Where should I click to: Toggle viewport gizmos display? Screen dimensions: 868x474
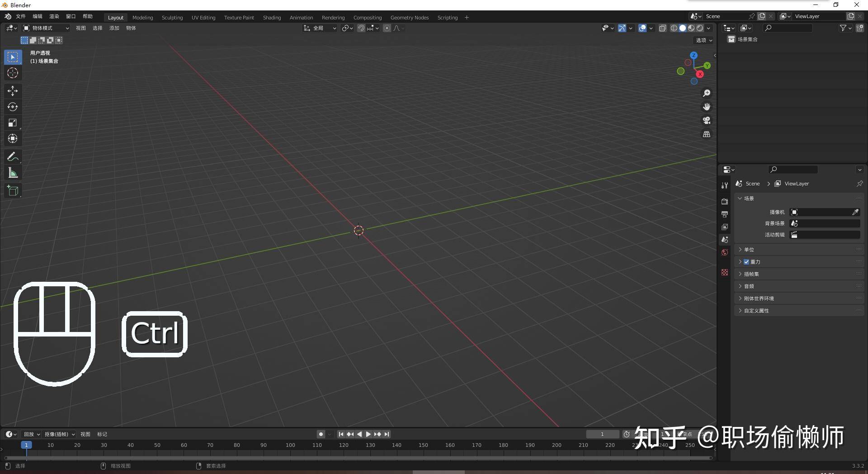click(622, 28)
